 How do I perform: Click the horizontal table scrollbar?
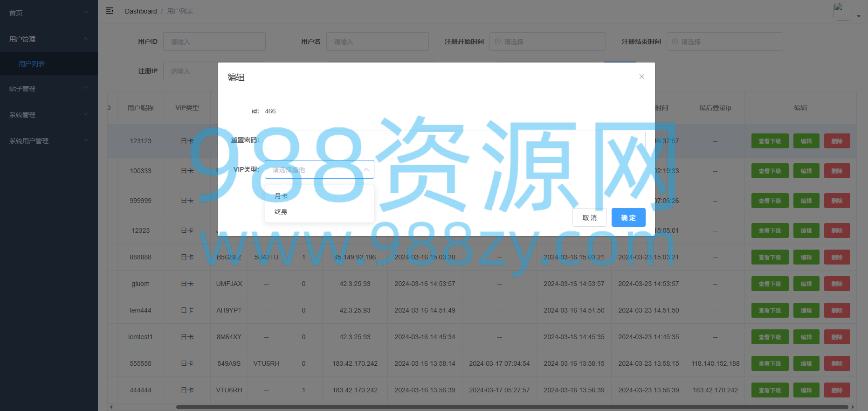tap(512, 407)
